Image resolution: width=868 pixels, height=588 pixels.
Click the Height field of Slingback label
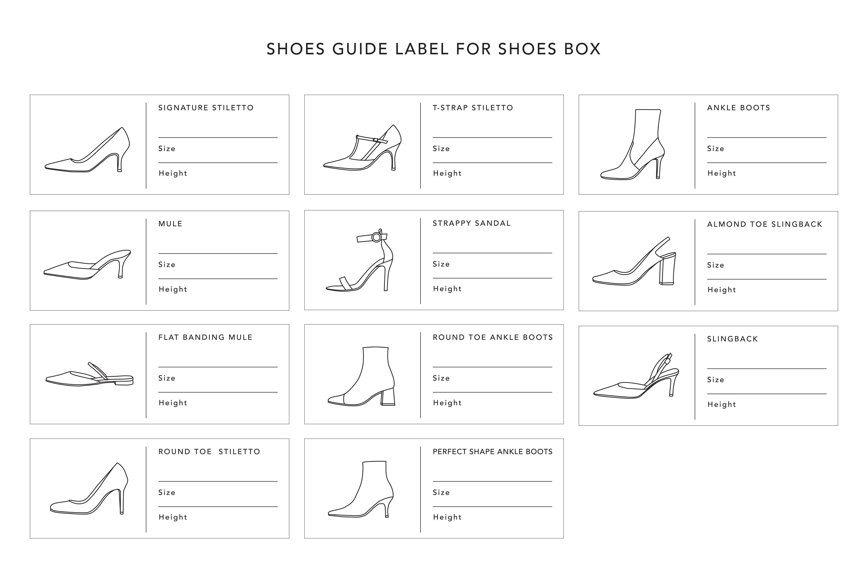click(767, 405)
